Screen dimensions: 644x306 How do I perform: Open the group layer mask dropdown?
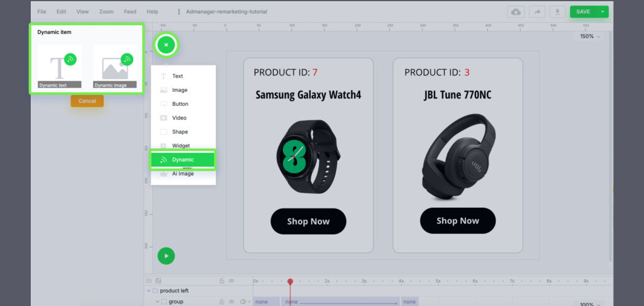[x=246, y=302]
